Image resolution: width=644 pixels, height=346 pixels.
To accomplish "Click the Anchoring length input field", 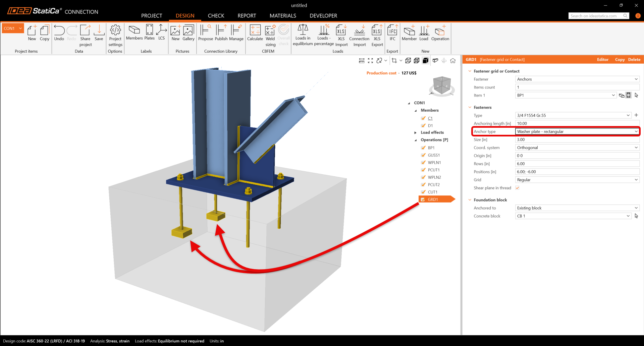I will point(577,123).
